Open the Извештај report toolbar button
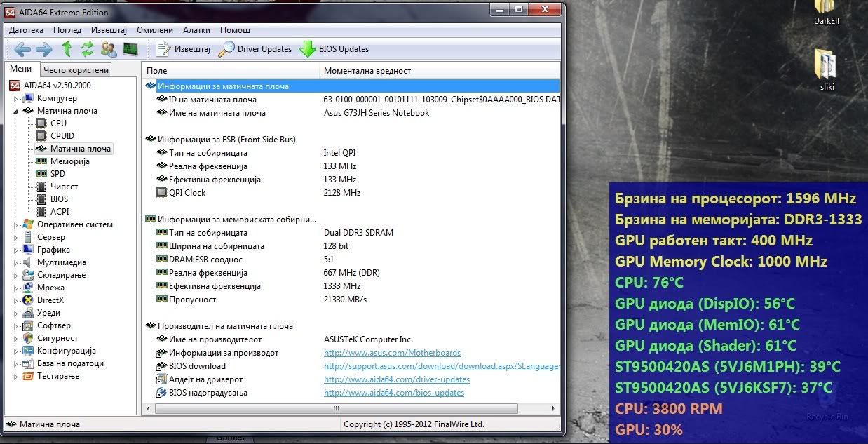 point(183,49)
